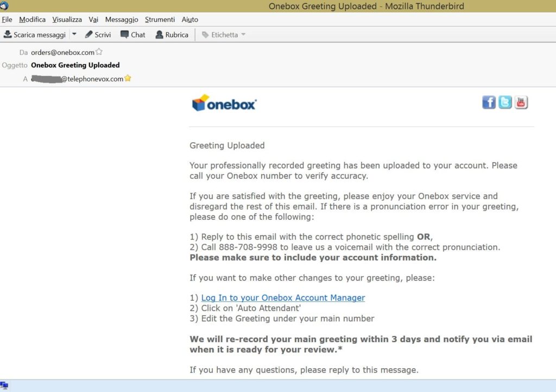556x392 pixels.
Task: Open the Etichetta tag dropdown
Action: (x=224, y=35)
